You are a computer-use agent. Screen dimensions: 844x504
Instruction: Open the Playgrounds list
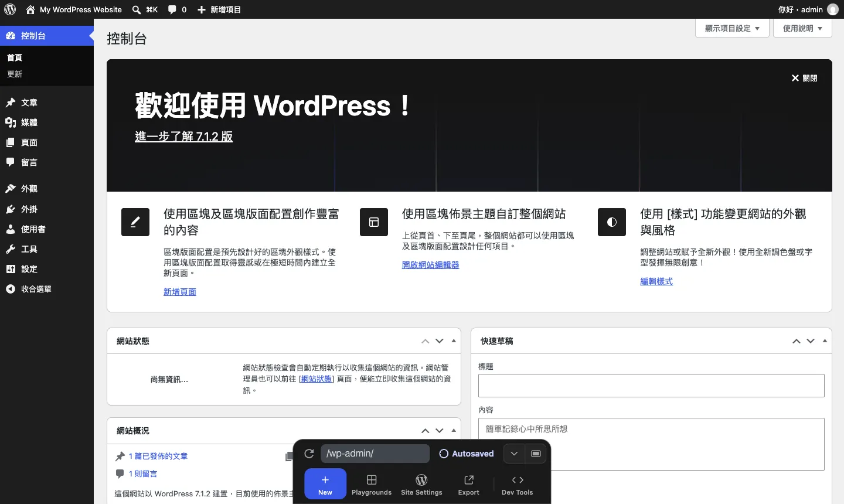pos(372,485)
